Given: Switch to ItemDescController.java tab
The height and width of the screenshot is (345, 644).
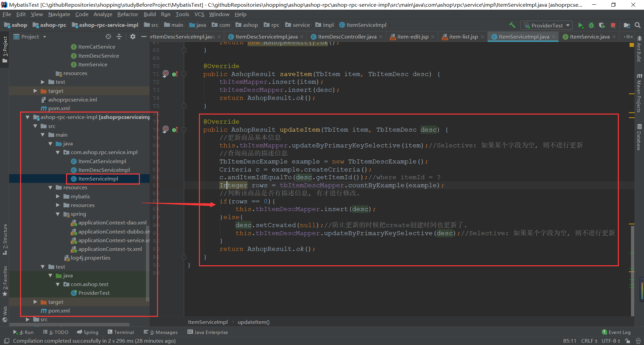Looking at the screenshot, I should coord(347,37).
